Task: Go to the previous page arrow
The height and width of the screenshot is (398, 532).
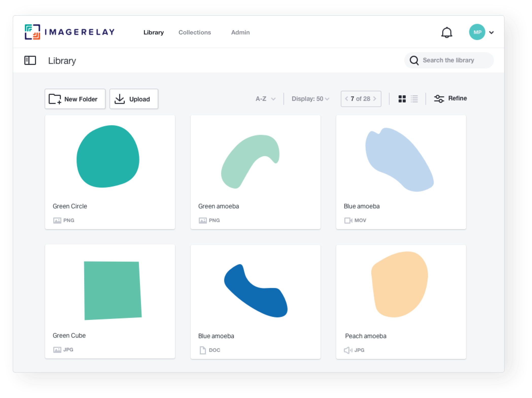Action: click(x=346, y=99)
